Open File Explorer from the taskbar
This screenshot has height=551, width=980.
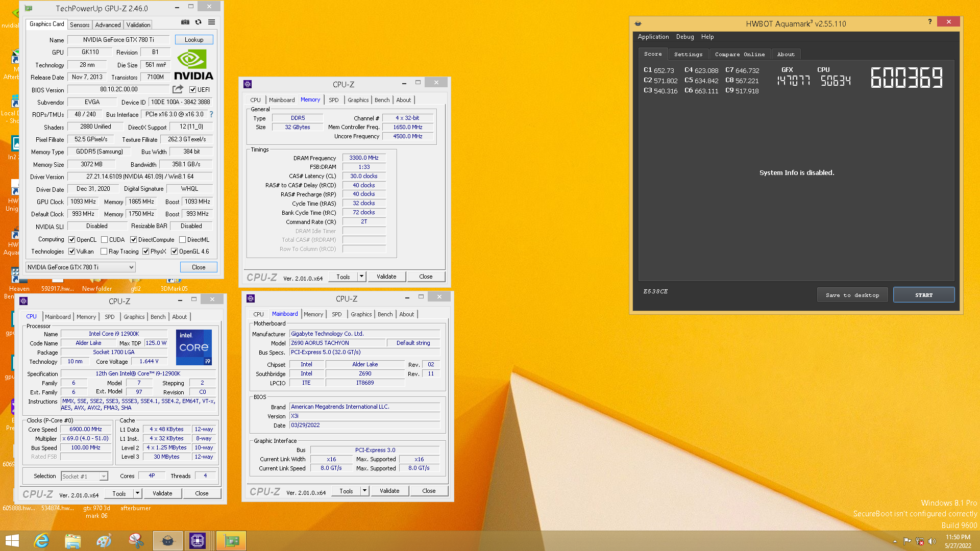(x=72, y=541)
